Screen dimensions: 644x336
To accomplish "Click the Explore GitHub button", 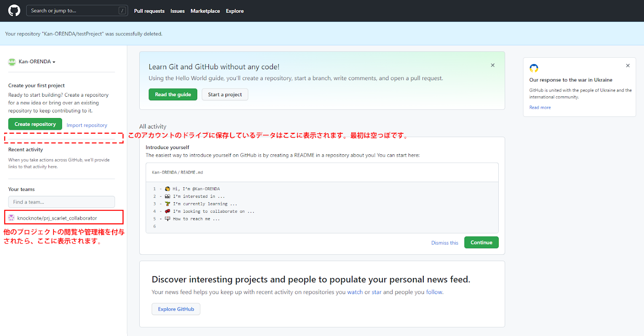I will pyautogui.click(x=176, y=309).
